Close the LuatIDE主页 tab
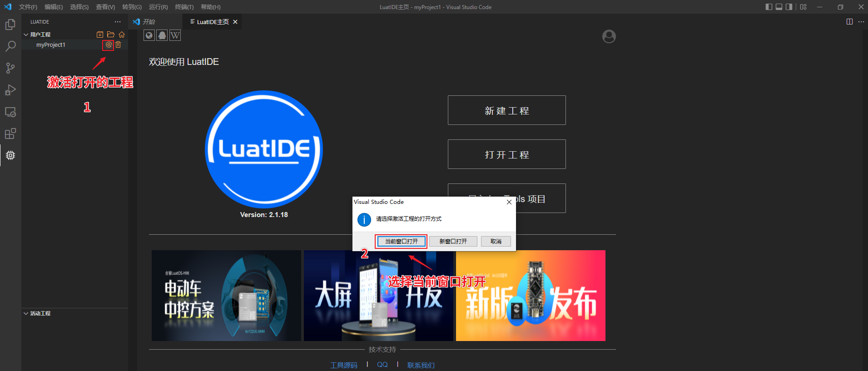 point(235,22)
